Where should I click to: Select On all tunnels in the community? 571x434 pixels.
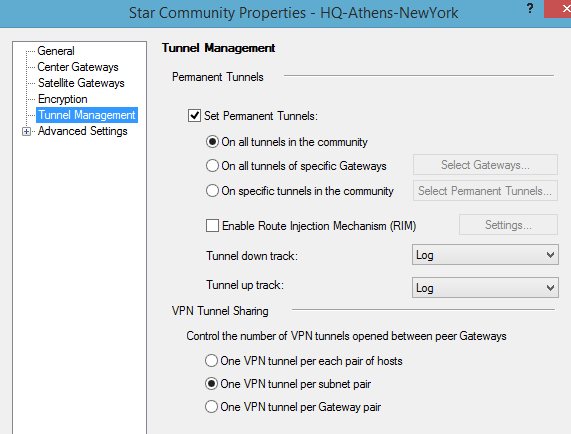(212, 142)
